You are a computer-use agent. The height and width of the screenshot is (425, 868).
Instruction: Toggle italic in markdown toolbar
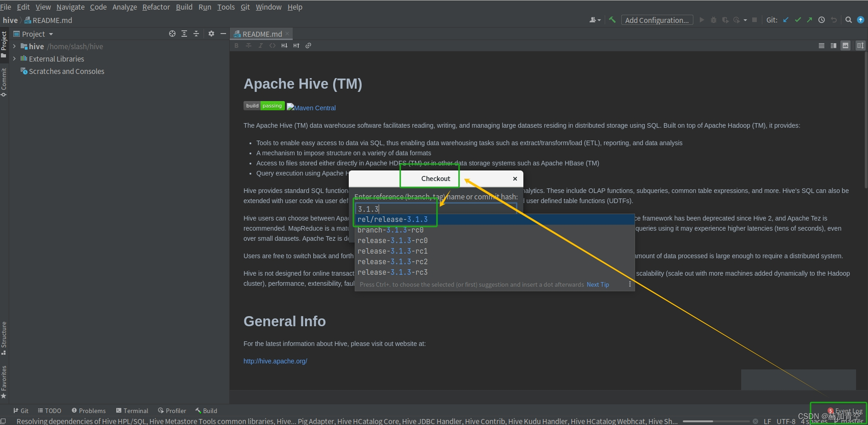261,45
